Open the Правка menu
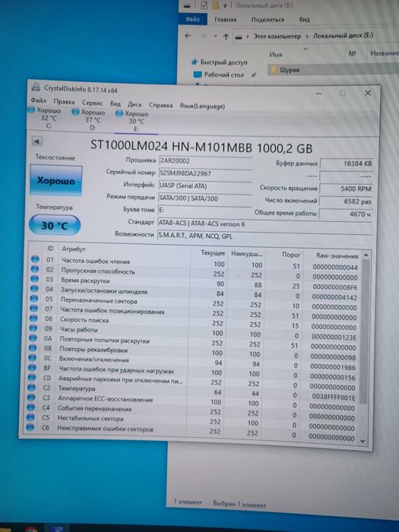This screenshot has width=399, height=532. [64, 101]
